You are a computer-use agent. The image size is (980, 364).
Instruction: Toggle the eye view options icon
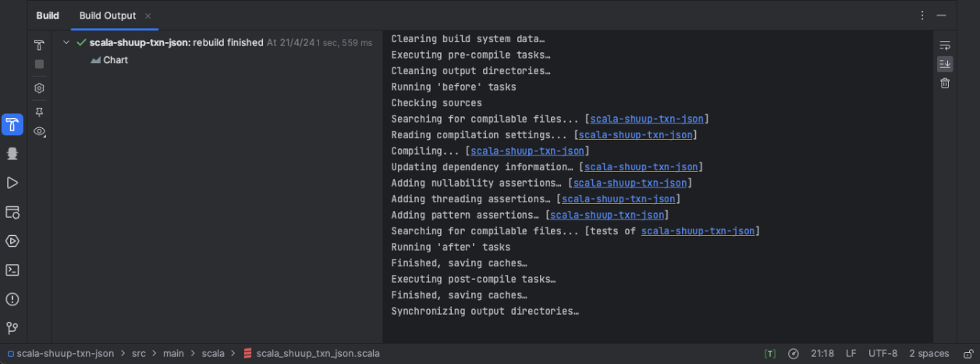(39, 131)
